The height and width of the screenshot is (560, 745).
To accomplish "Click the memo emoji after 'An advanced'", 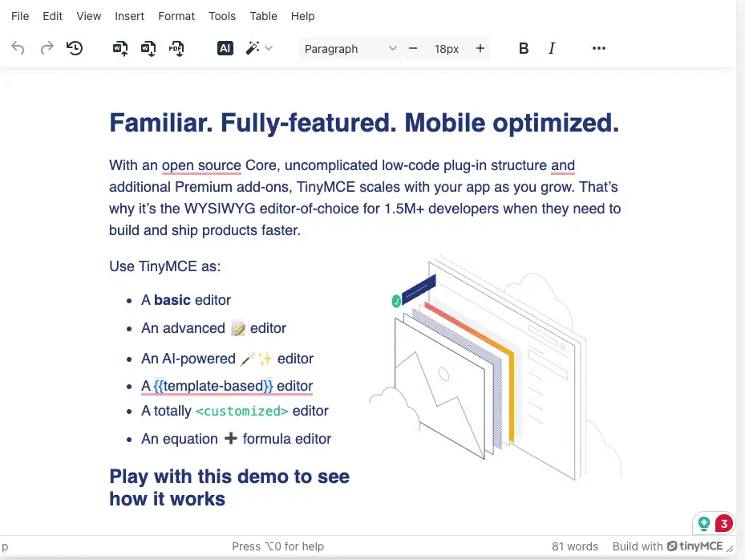I will [x=238, y=328].
